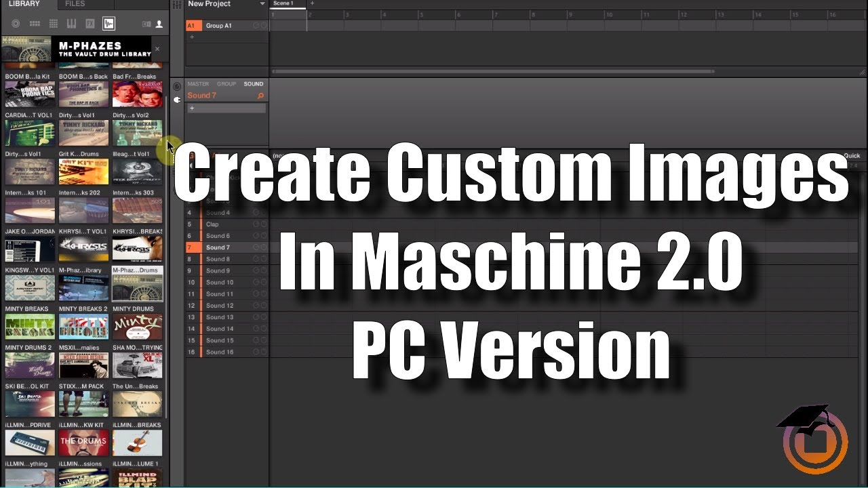Open the BOOM BAP PHONETICS kit thumbnail
The height and width of the screenshot is (488, 868).
click(29, 94)
